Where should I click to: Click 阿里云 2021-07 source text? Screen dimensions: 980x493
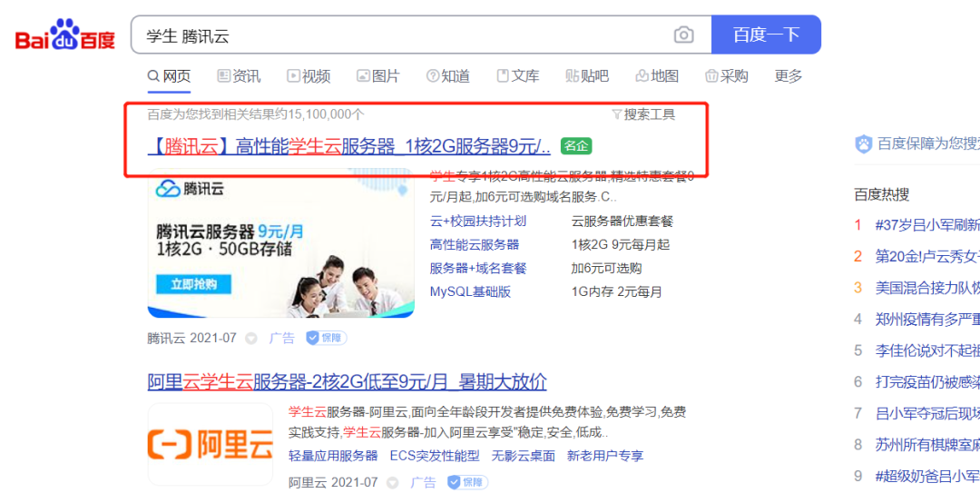(333, 482)
